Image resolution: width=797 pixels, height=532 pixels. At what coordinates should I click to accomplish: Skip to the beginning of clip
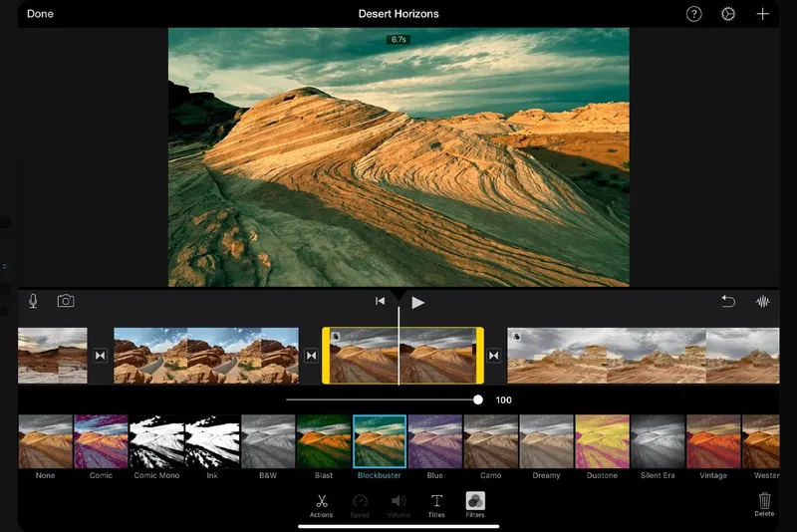[x=380, y=301]
